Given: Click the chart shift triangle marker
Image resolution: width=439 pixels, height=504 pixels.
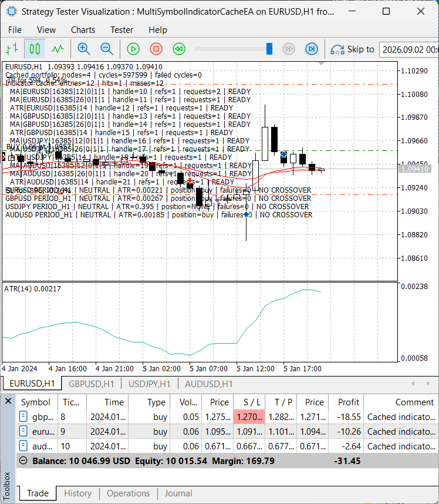Looking at the screenshot, I should click(x=321, y=63).
